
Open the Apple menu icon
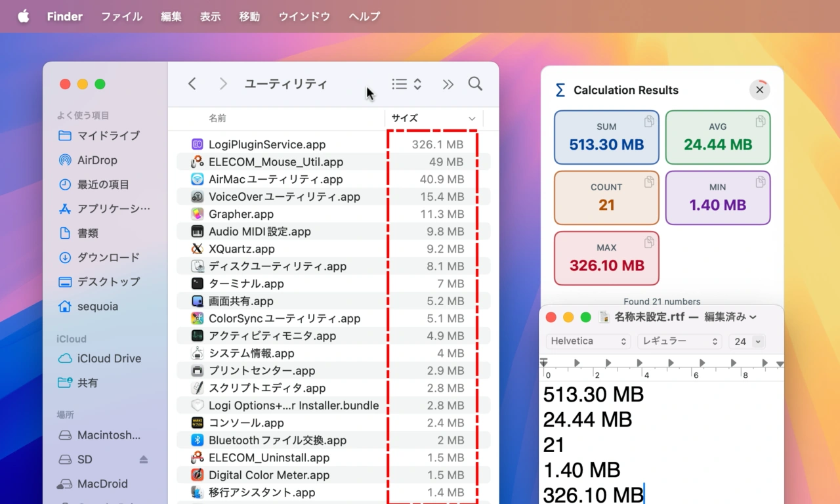point(24,16)
